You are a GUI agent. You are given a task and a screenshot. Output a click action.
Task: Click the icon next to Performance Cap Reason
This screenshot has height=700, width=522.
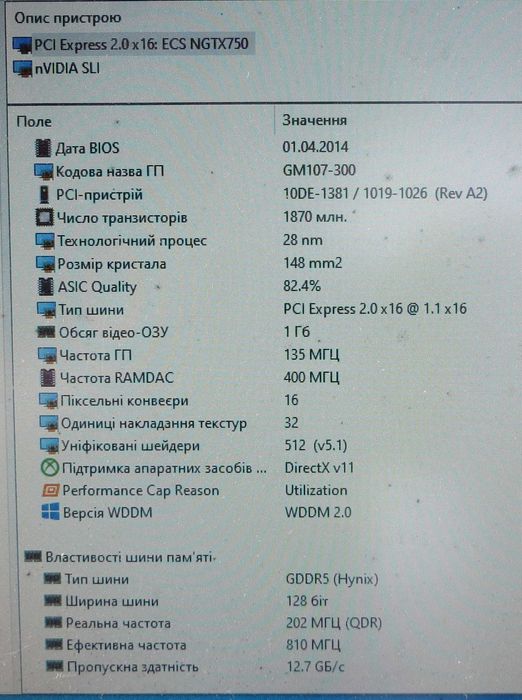click(x=50, y=490)
